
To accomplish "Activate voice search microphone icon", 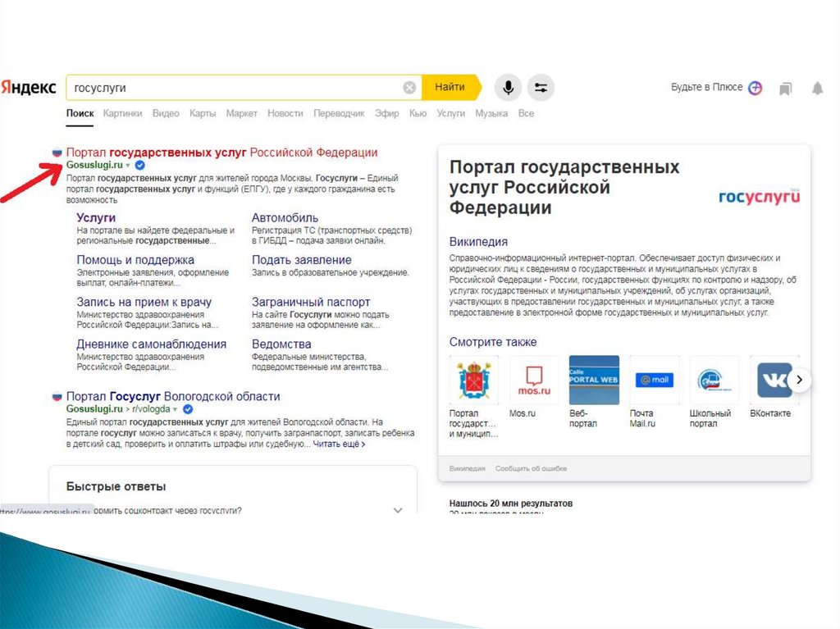I will [508, 87].
